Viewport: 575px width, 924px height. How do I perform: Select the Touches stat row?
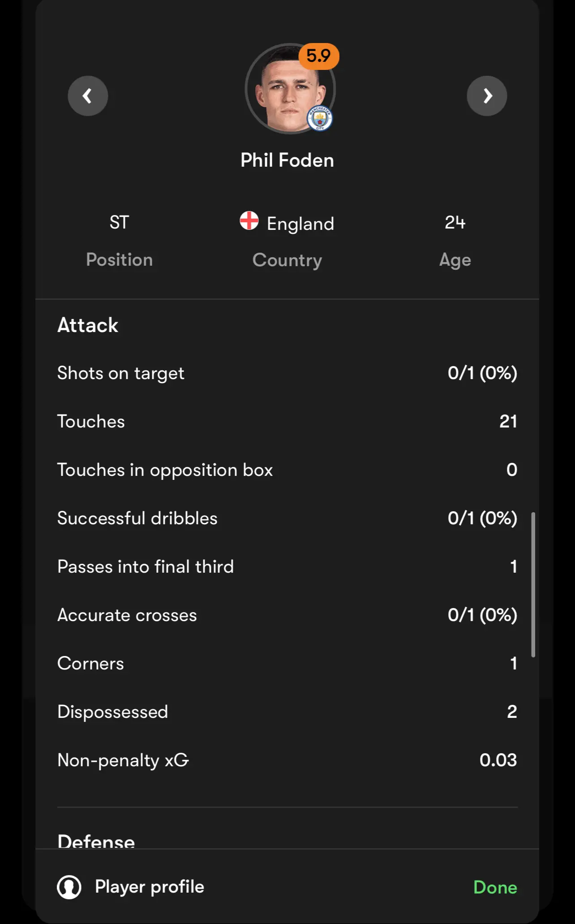pos(287,421)
